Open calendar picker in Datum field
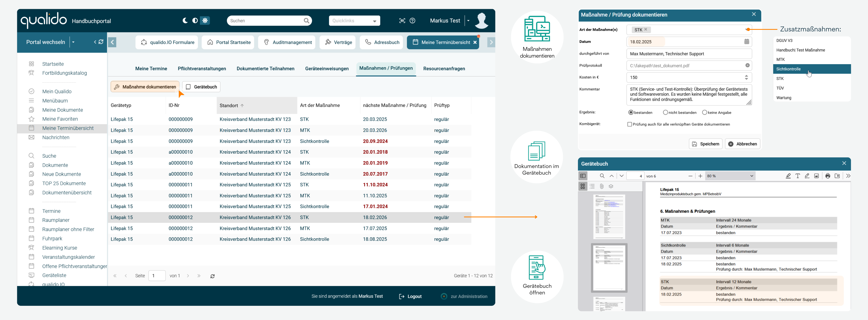The height and width of the screenshot is (320, 868). coord(747,42)
